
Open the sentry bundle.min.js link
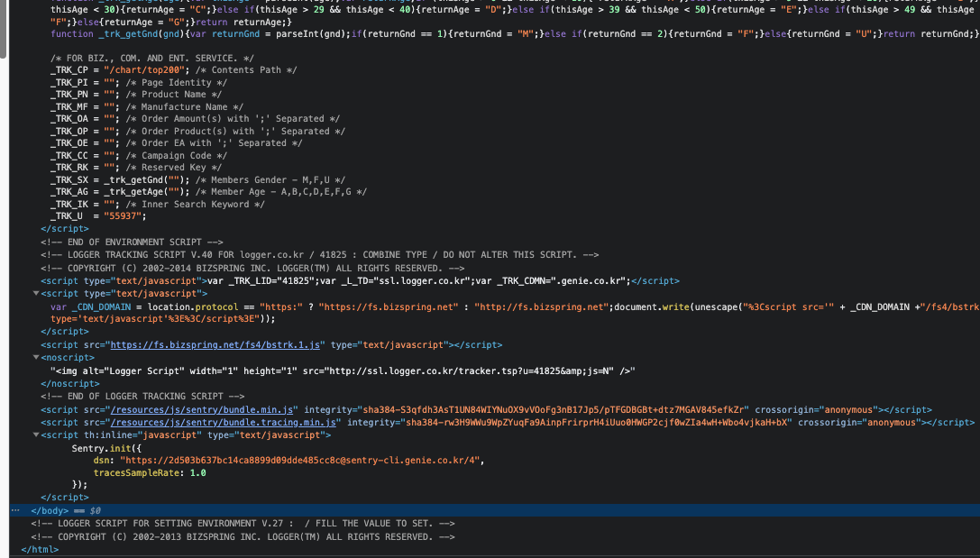click(202, 410)
